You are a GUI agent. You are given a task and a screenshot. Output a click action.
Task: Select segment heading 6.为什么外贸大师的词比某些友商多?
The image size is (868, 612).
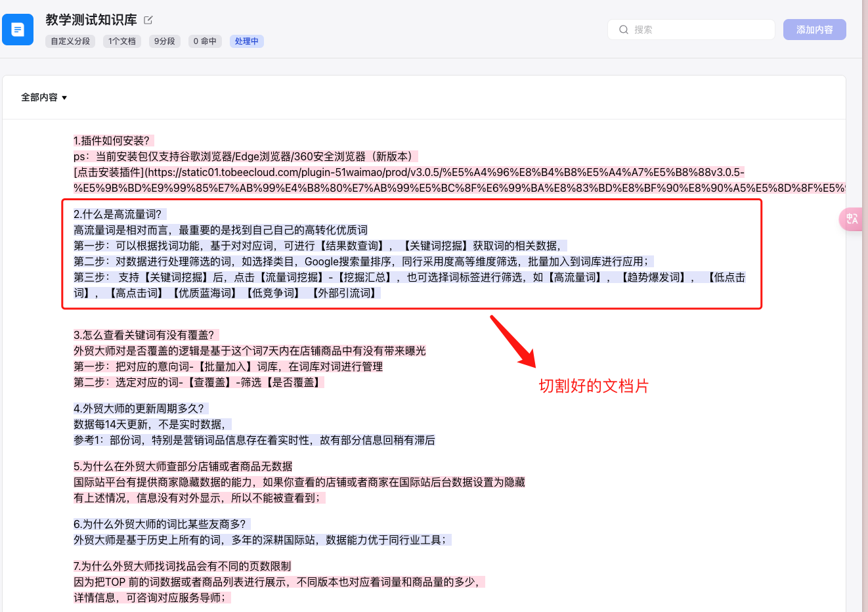tap(162, 524)
